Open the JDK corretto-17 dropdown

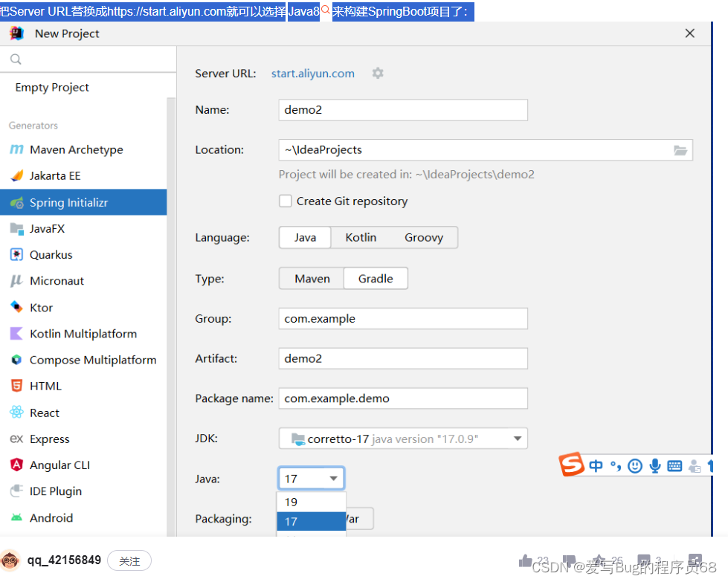[x=517, y=438]
